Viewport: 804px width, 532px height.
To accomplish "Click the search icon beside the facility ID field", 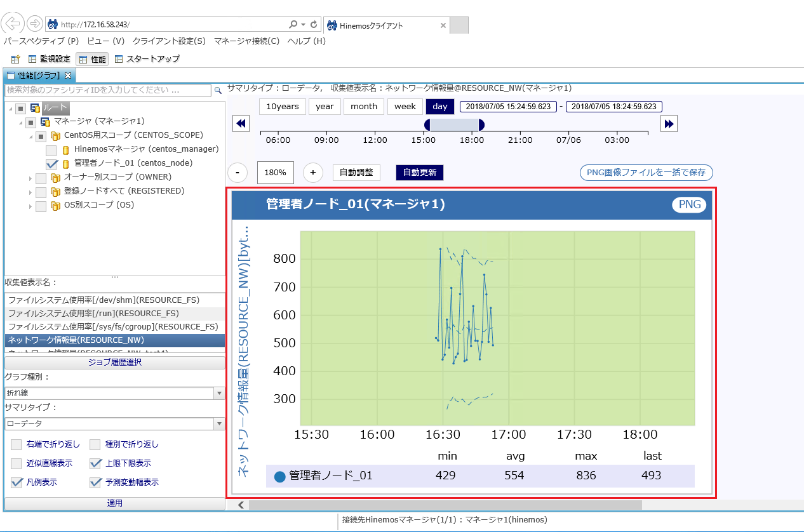I will click(x=218, y=90).
